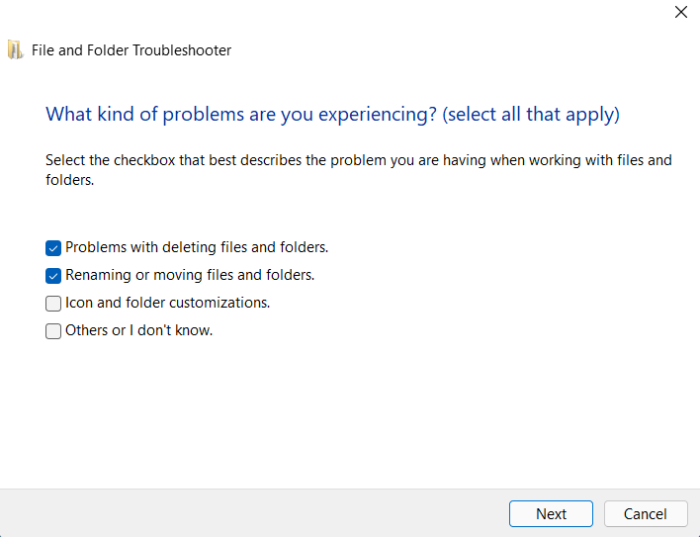Click the 'Icon and folder customizations' label text
Viewport: 700px width, 537px height.
(x=168, y=302)
